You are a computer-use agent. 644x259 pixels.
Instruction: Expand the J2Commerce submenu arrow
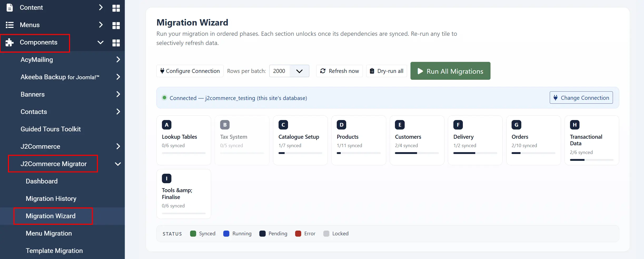click(x=118, y=146)
